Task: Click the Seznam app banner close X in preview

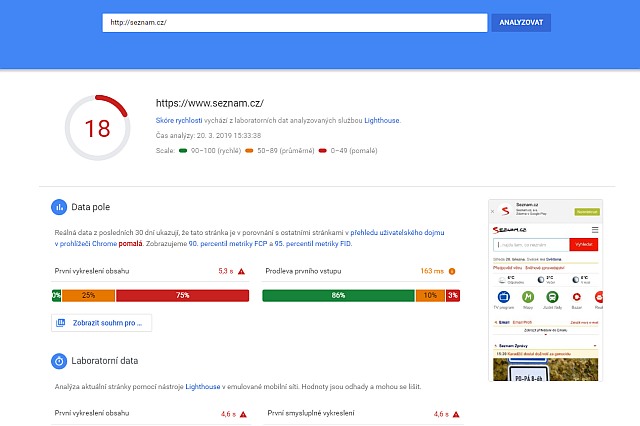Action: pyautogui.click(x=492, y=211)
